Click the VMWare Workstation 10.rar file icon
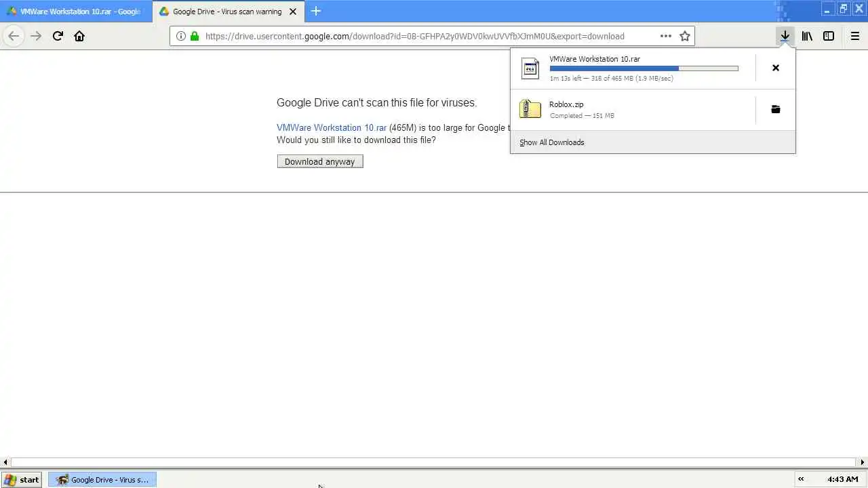 530,68
